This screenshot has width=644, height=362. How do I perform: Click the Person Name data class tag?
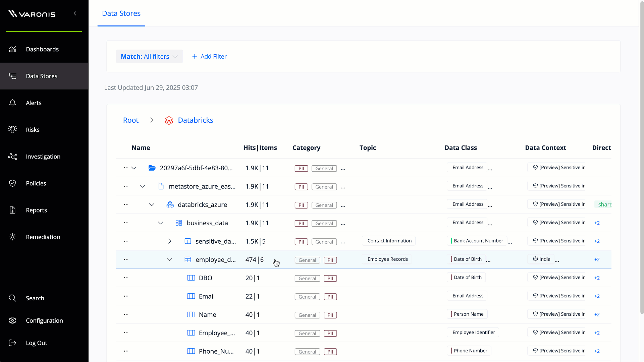click(x=467, y=314)
